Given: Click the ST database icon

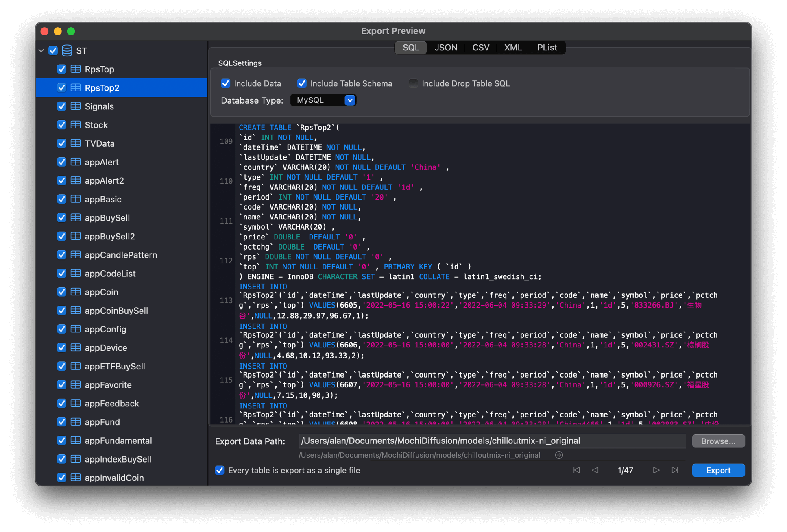Looking at the screenshot, I should click(67, 50).
